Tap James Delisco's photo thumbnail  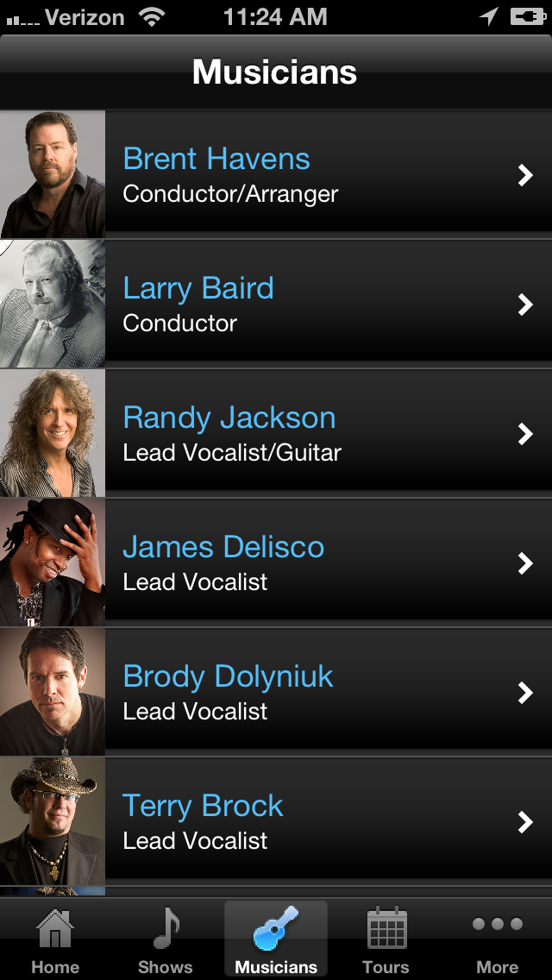pyautogui.click(x=53, y=562)
